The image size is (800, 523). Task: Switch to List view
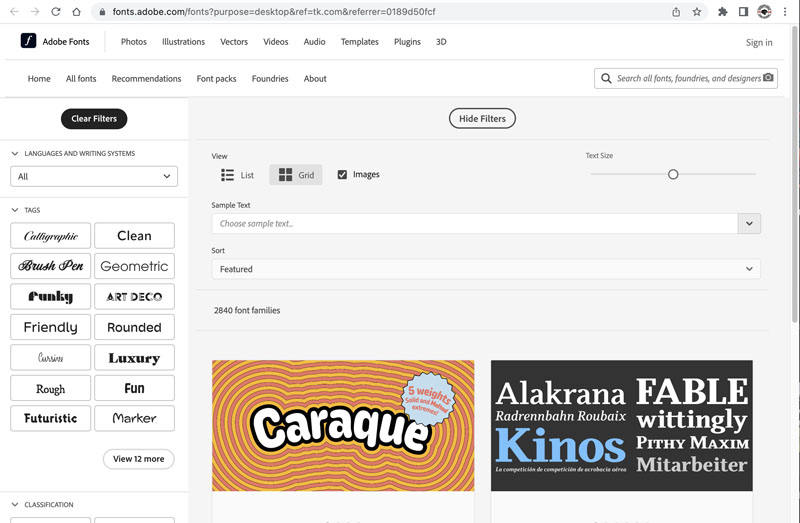(237, 175)
